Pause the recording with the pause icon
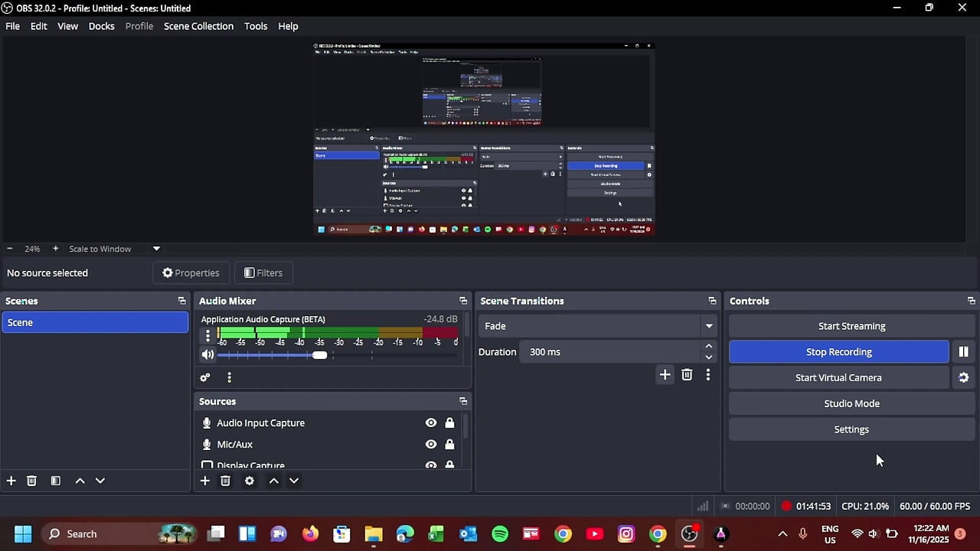The image size is (980, 551). coord(963,352)
